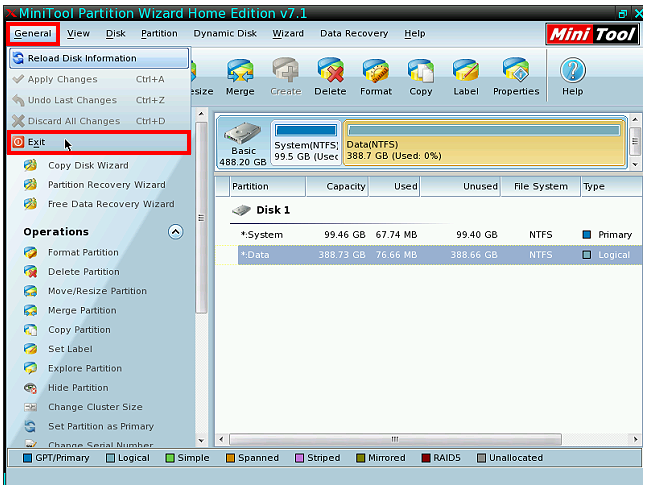Open the Dynamic Disk menu
This screenshot has width=654, height=493.
(x=225, y=33)
